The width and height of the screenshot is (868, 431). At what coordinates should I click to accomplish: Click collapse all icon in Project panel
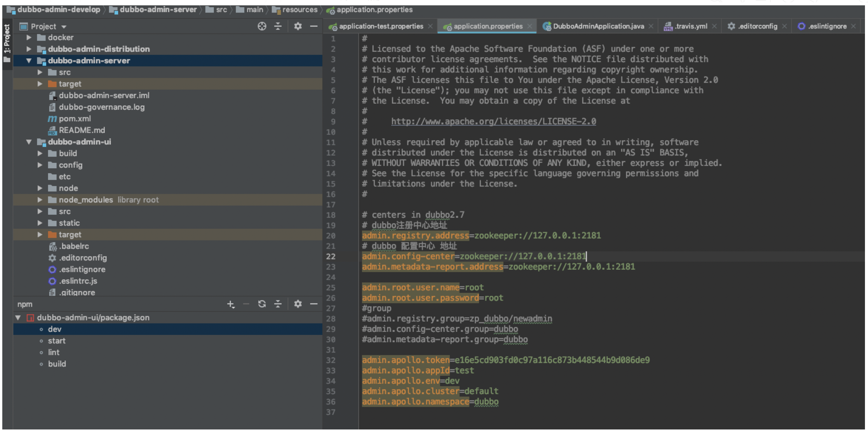(x=278, y=26)
